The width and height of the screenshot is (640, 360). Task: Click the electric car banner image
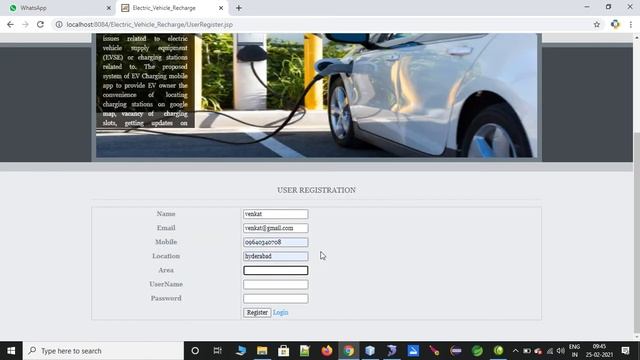pos(316,95)
